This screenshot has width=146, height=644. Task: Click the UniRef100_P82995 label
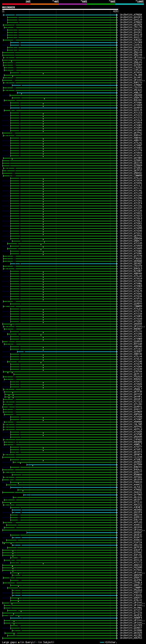(131, 567)
